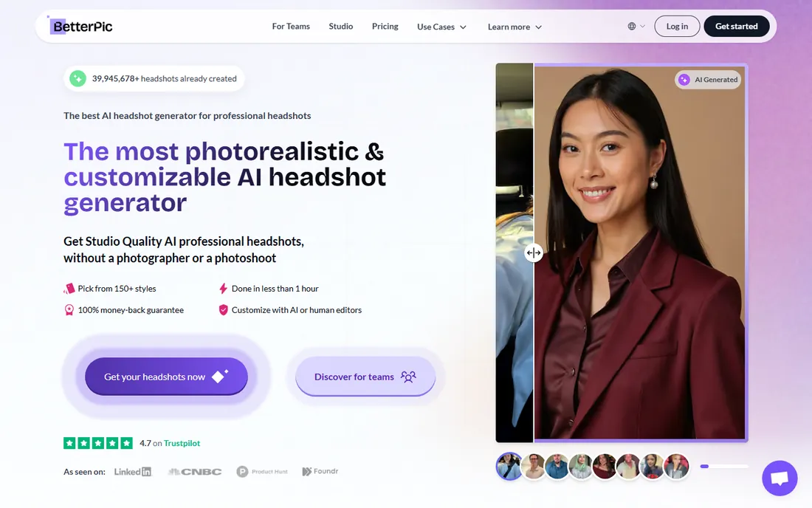The width and height of the screenshot is (812, 508).
Task: Click the '39,945,678+ headshots already created' text
Action: 164,79
